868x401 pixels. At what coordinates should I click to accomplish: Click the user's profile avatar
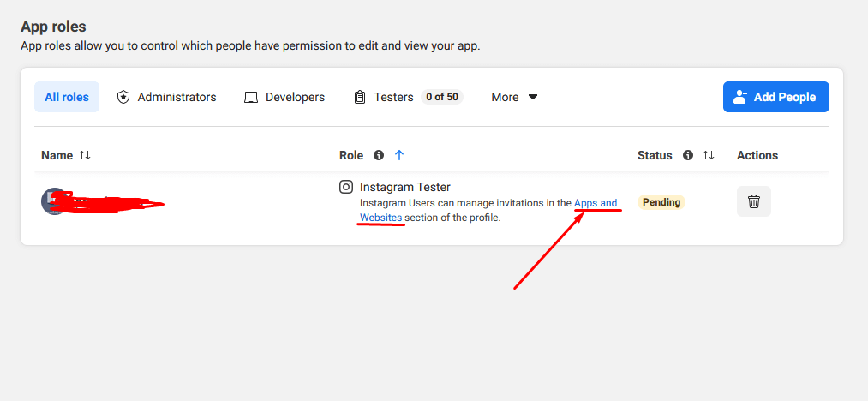pyautogui.click(x=53, y=201)
